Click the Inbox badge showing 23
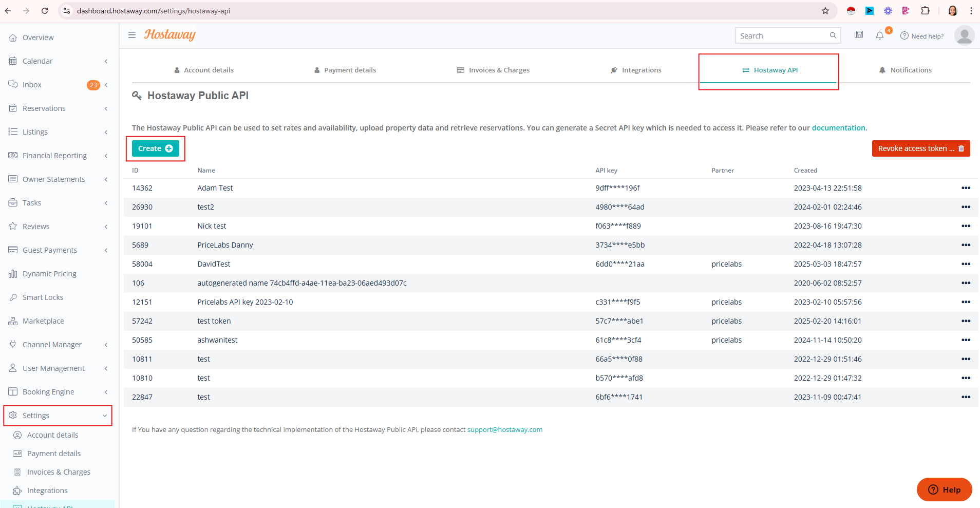 pos(93,85)
